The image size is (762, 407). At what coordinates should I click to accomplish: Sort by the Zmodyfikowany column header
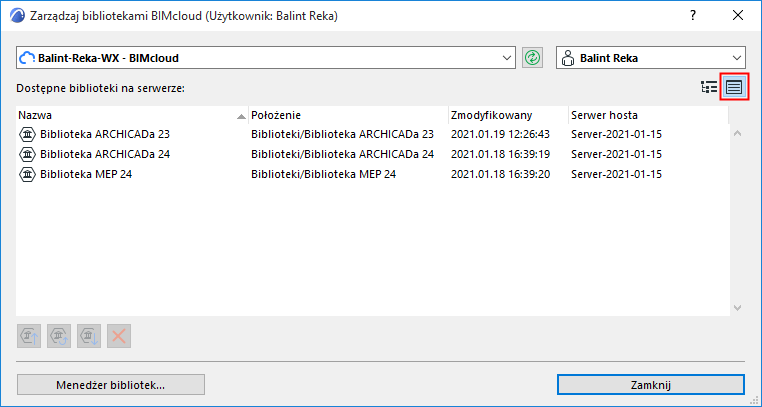pyautogui.click(x=506, y=114)
